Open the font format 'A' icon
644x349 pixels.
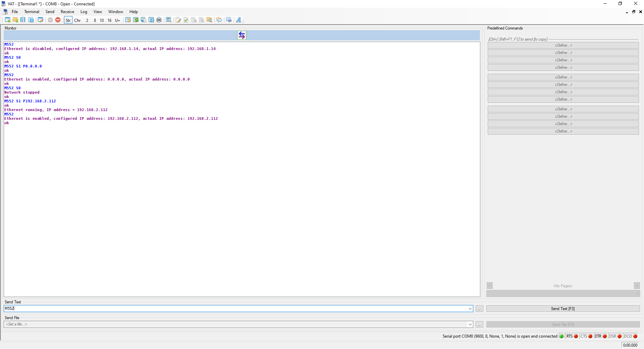pos(238,20)
